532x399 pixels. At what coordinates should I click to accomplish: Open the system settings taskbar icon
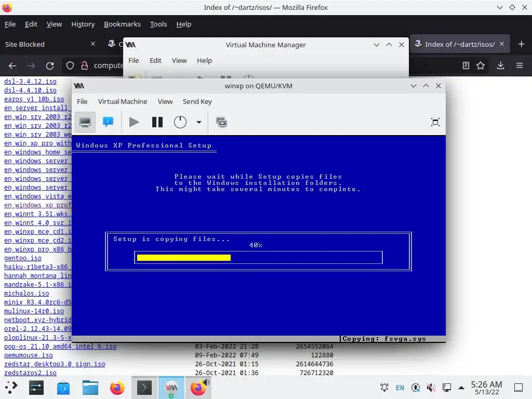pos(36,388)
